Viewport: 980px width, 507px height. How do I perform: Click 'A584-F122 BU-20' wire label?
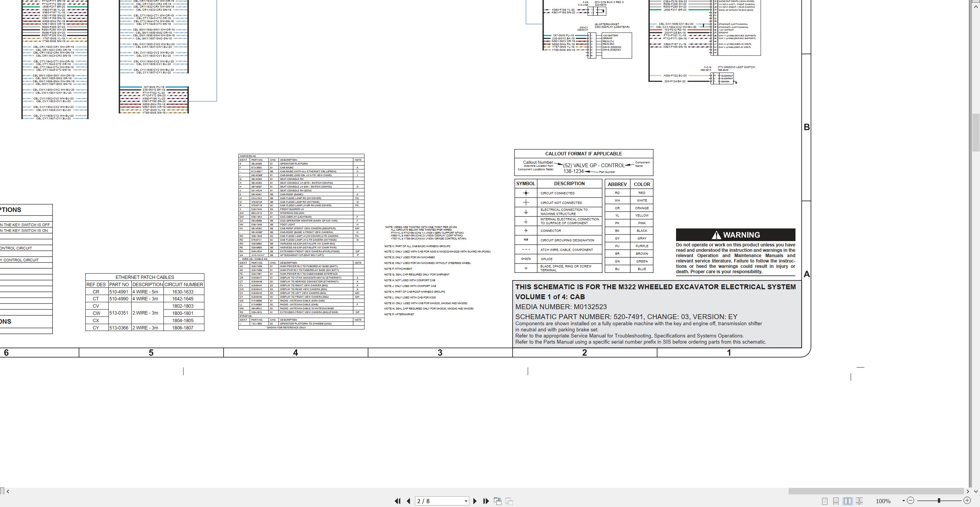pos(675,76)
